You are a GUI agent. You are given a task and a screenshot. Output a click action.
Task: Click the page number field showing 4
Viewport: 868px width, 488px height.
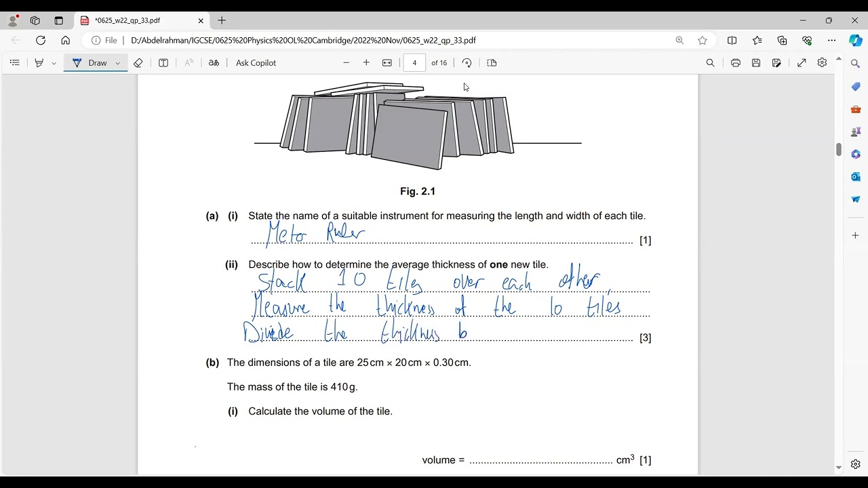point(414,62)
